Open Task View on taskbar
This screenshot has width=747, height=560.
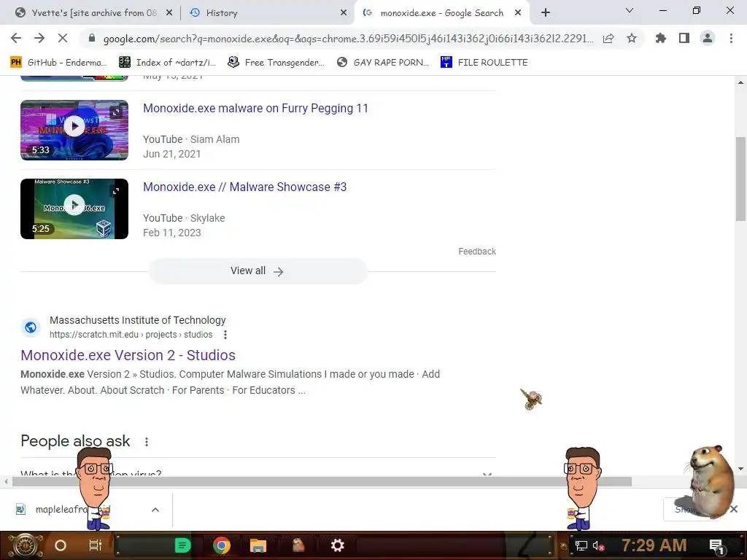coord(95,545)
